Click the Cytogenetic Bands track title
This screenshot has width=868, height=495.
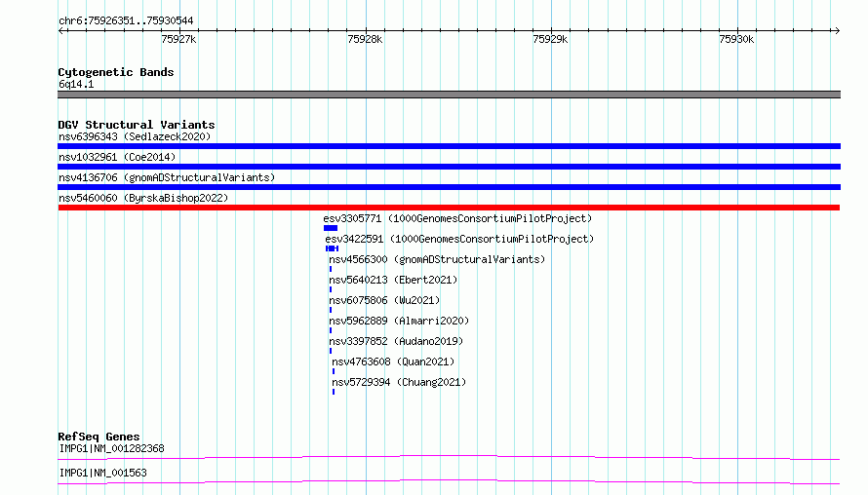tap(116, 72)
